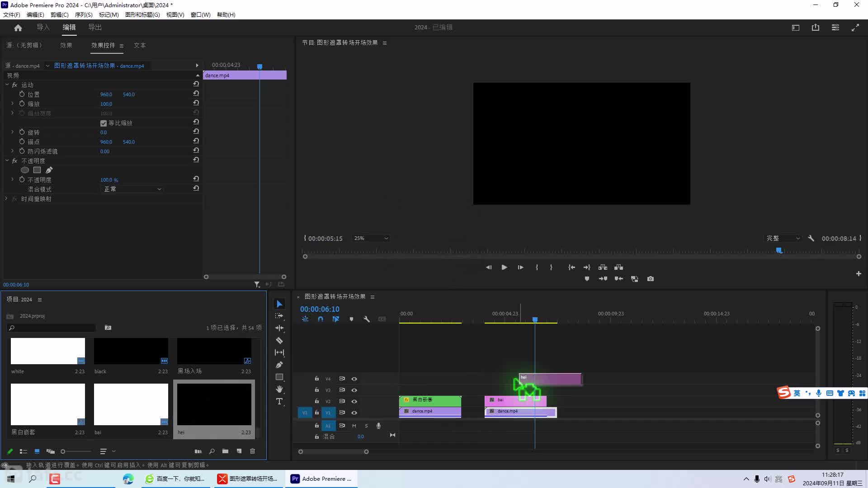Image resolution: width=868 pixels, height=488 pixels.
Task: Open playback resolution 完整 dropdown
Action: pos(783,238)
